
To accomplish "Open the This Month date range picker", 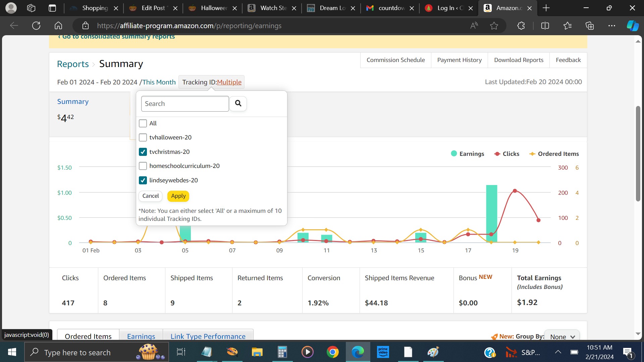I will point(159,82).
